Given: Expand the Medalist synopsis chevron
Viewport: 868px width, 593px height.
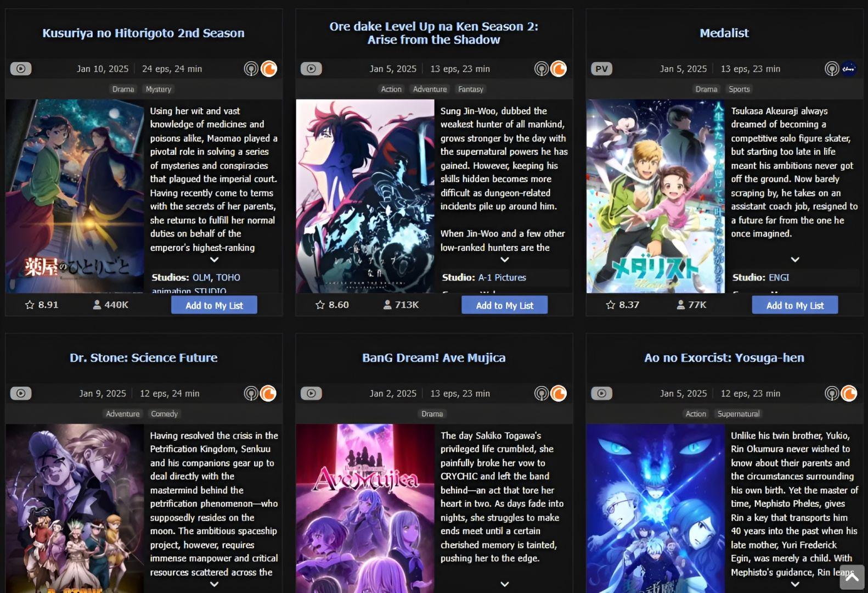Looking at the screenshot, I should [795, 260].
